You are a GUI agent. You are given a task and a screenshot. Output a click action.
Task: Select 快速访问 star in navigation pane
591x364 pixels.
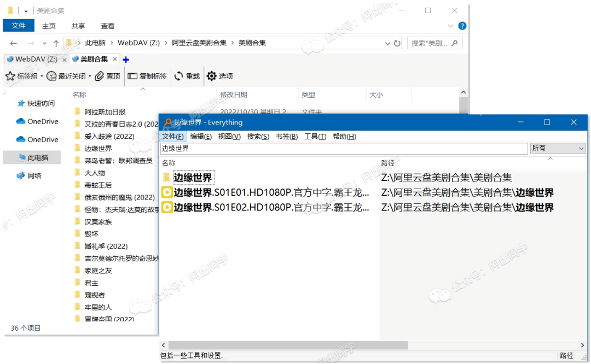point(21,103)
